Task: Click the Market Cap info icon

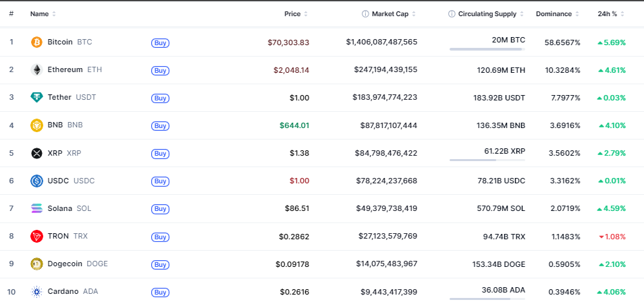Action: pos(365,13)
